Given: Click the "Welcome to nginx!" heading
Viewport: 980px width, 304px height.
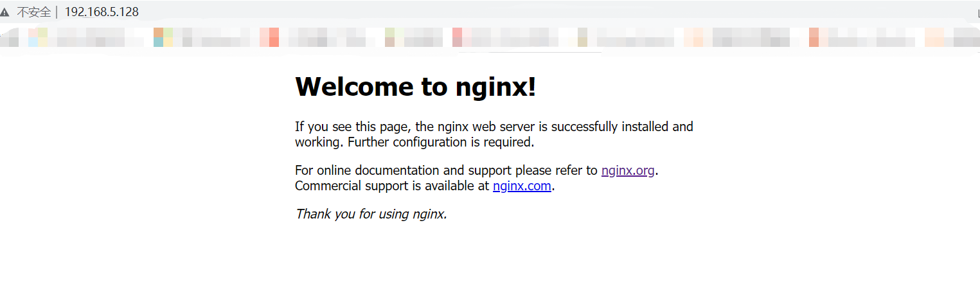Looking at the screenshot, I should pos(415,86).
